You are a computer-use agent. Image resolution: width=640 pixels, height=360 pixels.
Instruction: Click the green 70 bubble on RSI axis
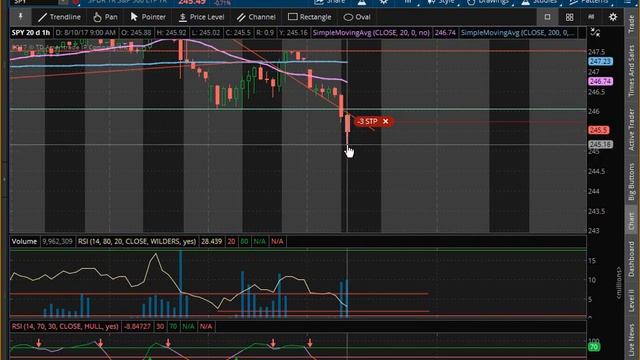593,347
